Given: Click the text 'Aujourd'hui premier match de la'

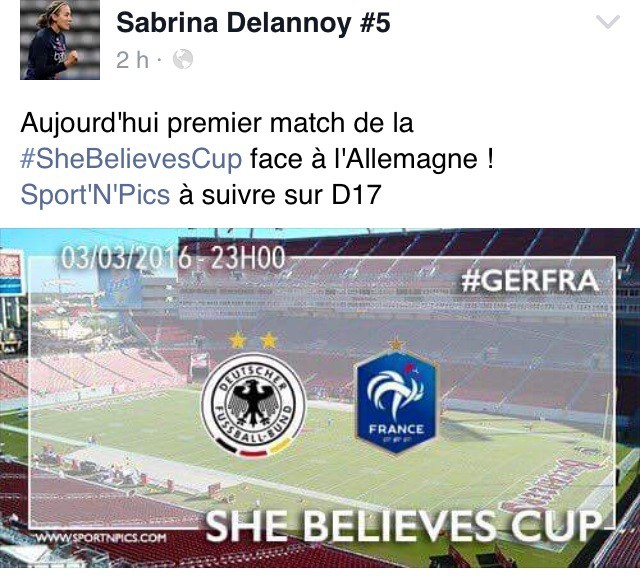Looking at the screenshot, I should 217,123.
